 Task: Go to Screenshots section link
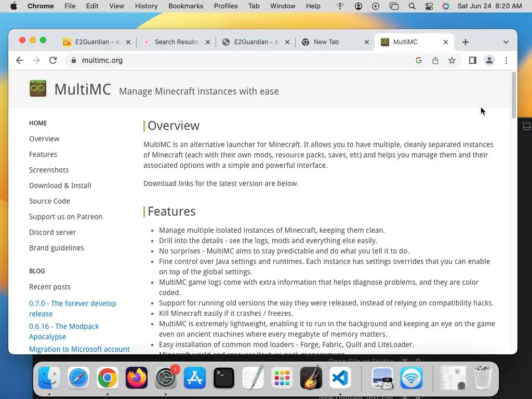coord(49,170)
